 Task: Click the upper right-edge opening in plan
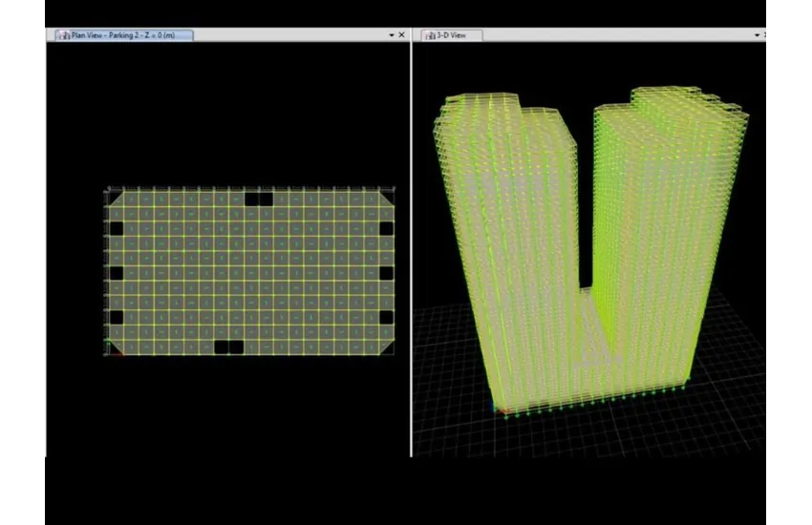pos(386,229)
